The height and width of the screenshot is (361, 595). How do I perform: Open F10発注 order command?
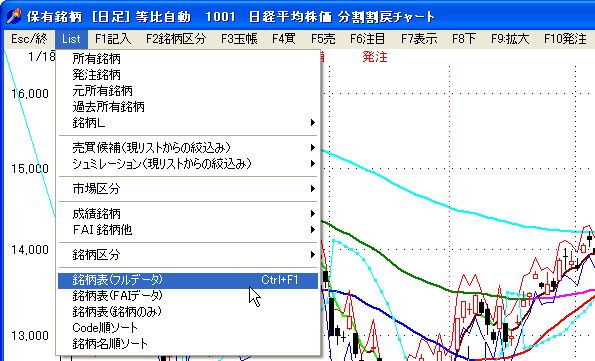pos(565,39)
